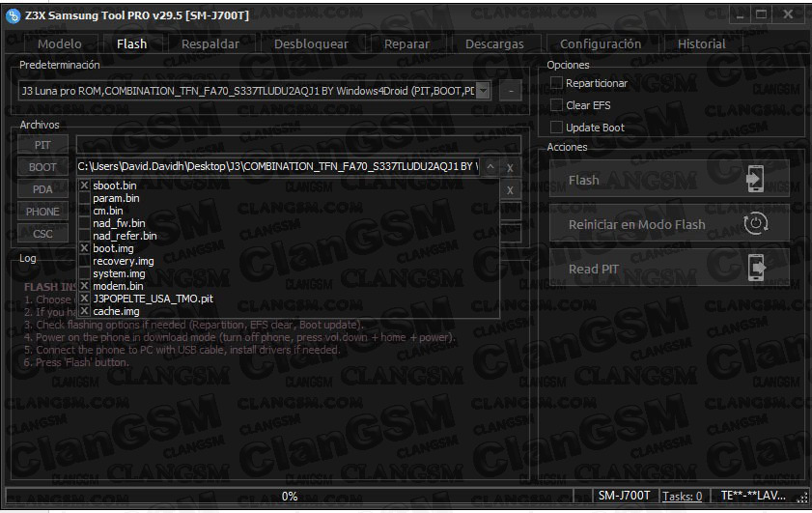
Task: Click the Tasks: 0 link
Action: pyautogui.click(x=682, y=496)
